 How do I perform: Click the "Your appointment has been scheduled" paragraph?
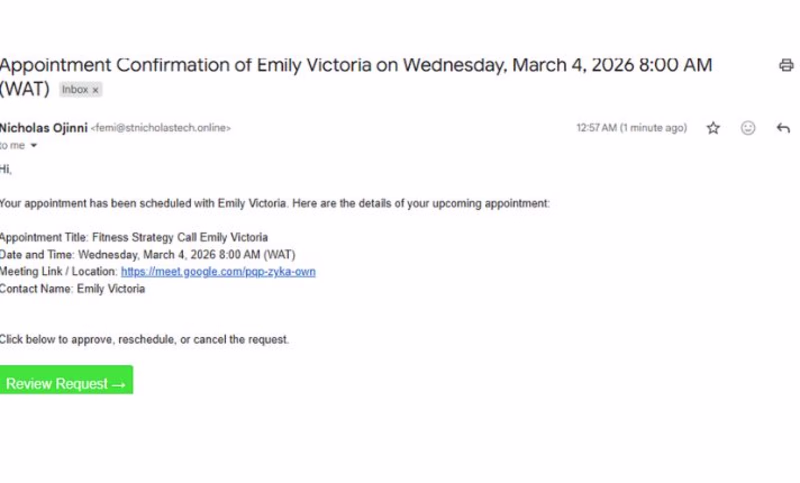275,204
